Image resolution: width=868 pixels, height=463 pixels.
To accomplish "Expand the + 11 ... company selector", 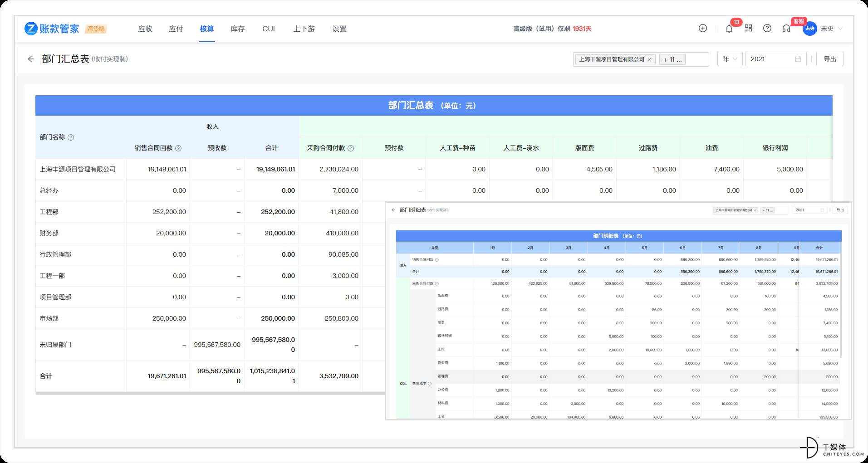I will pyautogui.click(x=672, y=59).
